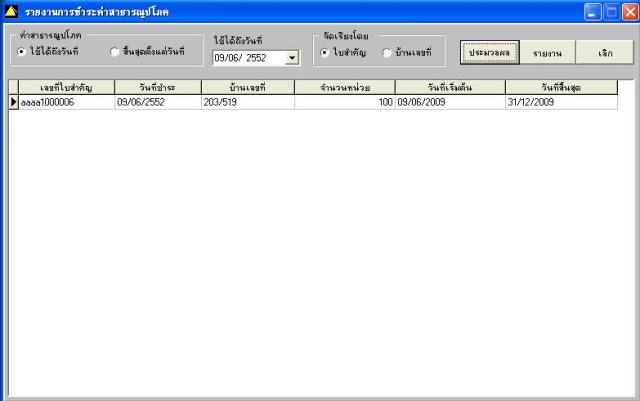The image size is (640, 401).
Task: Select the สิ้นสุดตั้งแต่วันที่ radio button
Action: point(115,52)
